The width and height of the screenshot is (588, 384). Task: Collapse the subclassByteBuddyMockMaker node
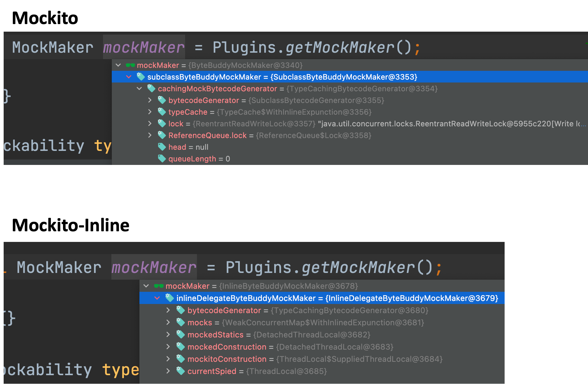129,77
